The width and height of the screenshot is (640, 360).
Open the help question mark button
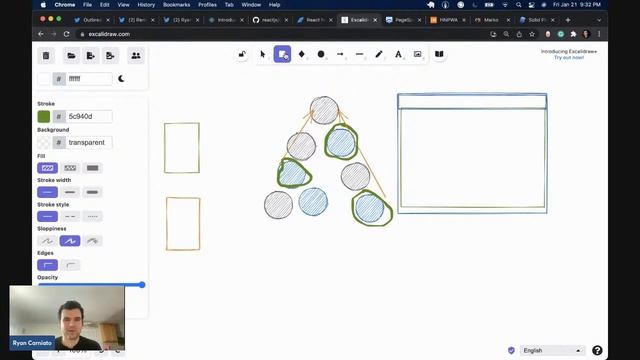coord(597,350)
